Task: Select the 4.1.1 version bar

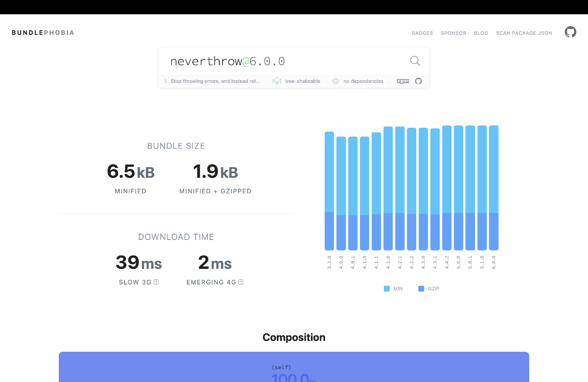Action: coord(376,191)
